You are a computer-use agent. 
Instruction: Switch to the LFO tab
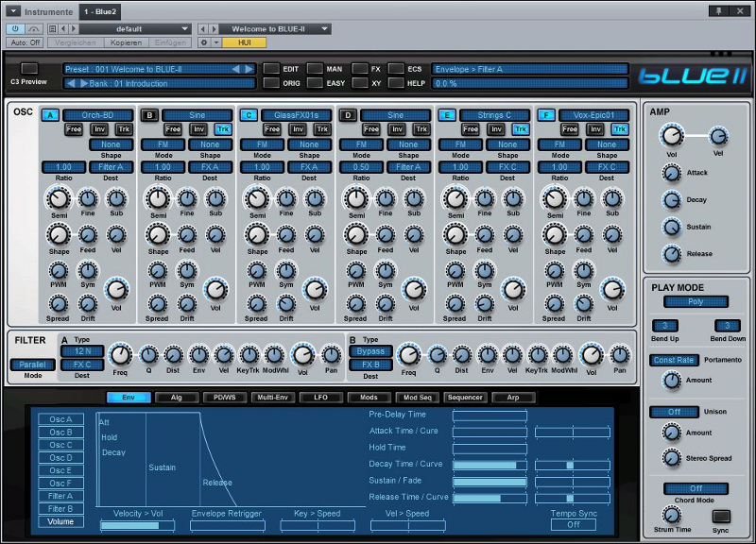pyautogui.click(x=321, y=398)
